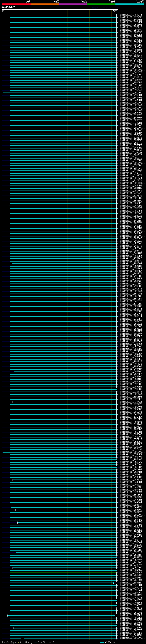Screen dimensions: 146x644
Task: Select the UniRef100_Q5UBZ7 label
Action: 131,37
